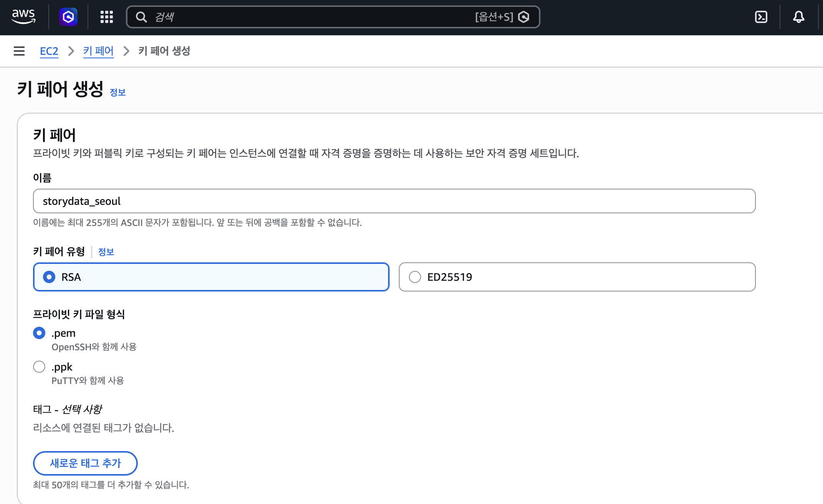Open 정보 link beside page title
Viewport: 823px width, 504px height.
(118, 92)
